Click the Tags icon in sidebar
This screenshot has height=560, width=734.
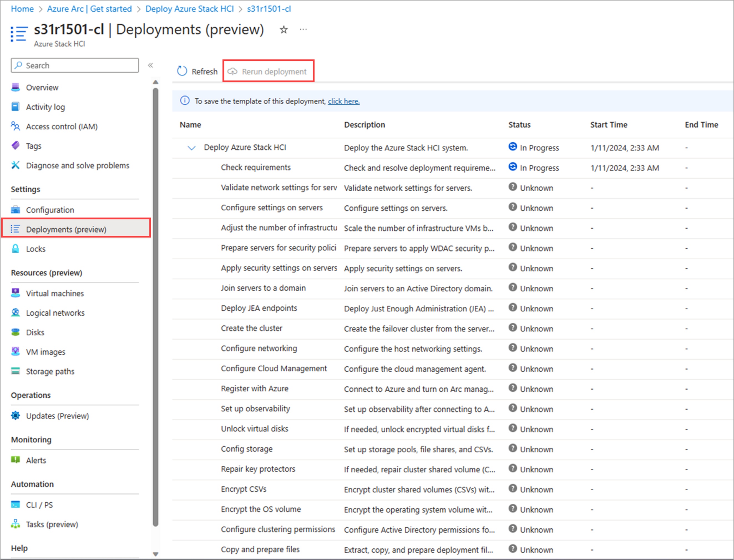point(15,146)
